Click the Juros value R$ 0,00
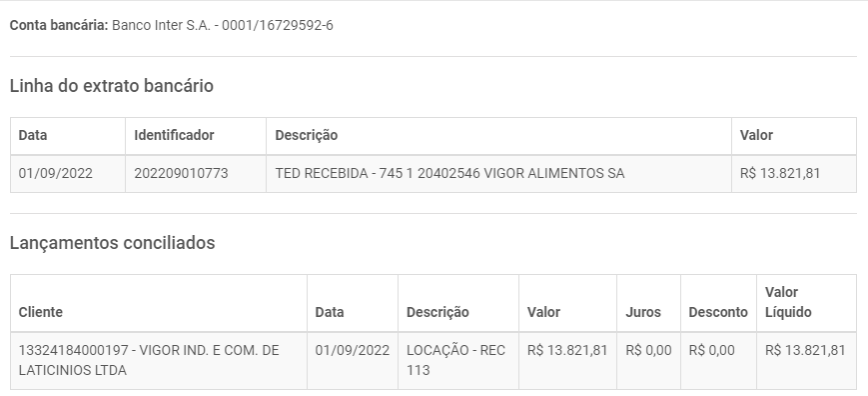Screen dimensions: 868x396 648,351
